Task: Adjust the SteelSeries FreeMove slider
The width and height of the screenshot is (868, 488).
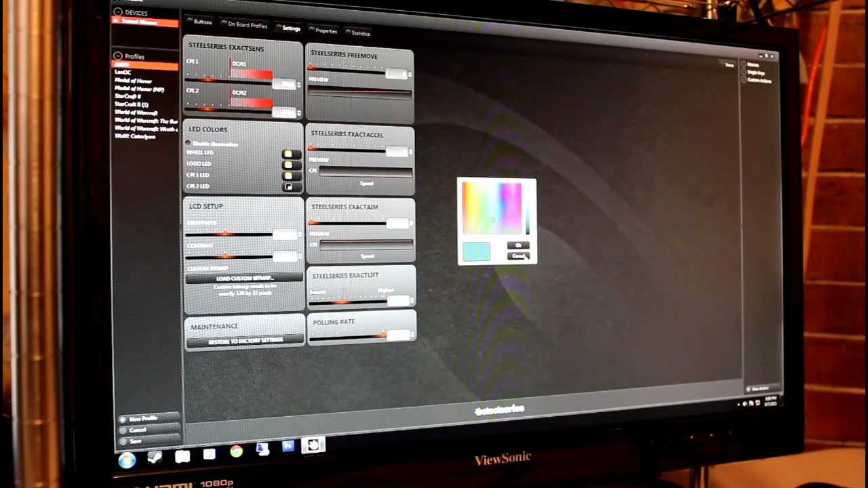Action: [x=346, y=69]
